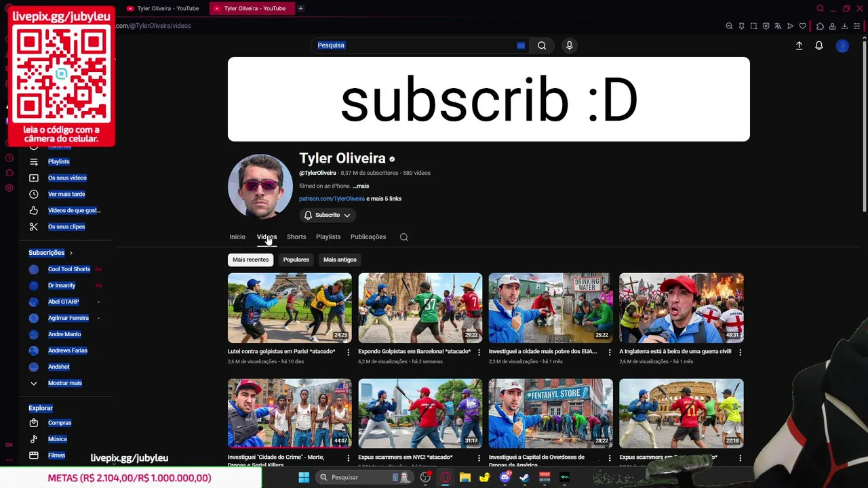Open rubber duck app on taskbar
The height and width of the screenshot is (488, 868).
pos(485,477)
